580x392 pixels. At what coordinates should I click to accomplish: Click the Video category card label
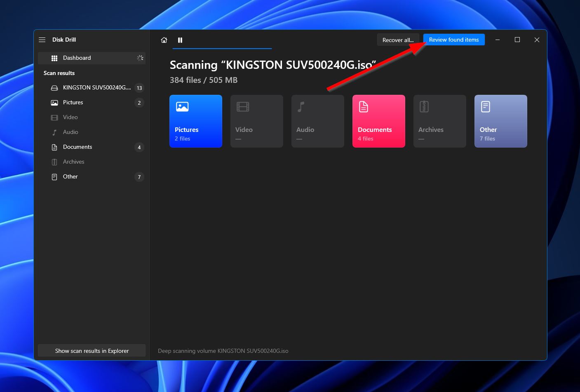tap(244, 129)
